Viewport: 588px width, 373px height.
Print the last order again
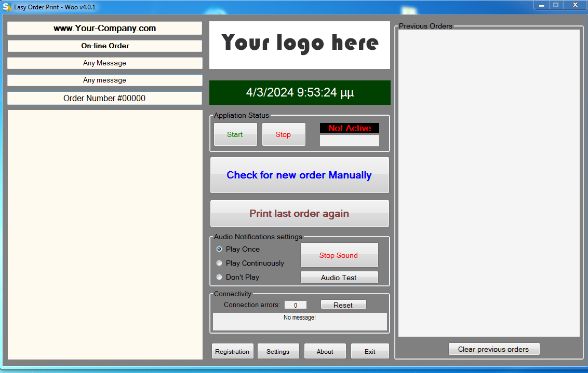(299, 213)
